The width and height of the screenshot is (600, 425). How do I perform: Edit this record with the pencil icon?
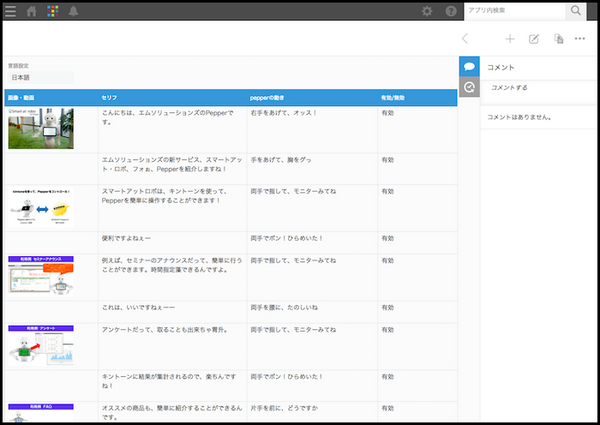click(533, 39)
